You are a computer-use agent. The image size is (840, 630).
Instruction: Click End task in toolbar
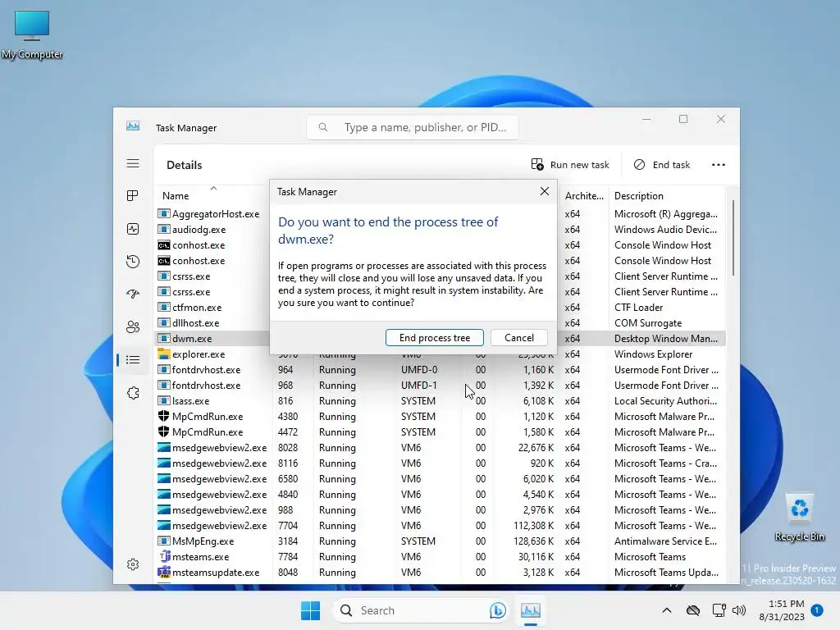point(662,164)
